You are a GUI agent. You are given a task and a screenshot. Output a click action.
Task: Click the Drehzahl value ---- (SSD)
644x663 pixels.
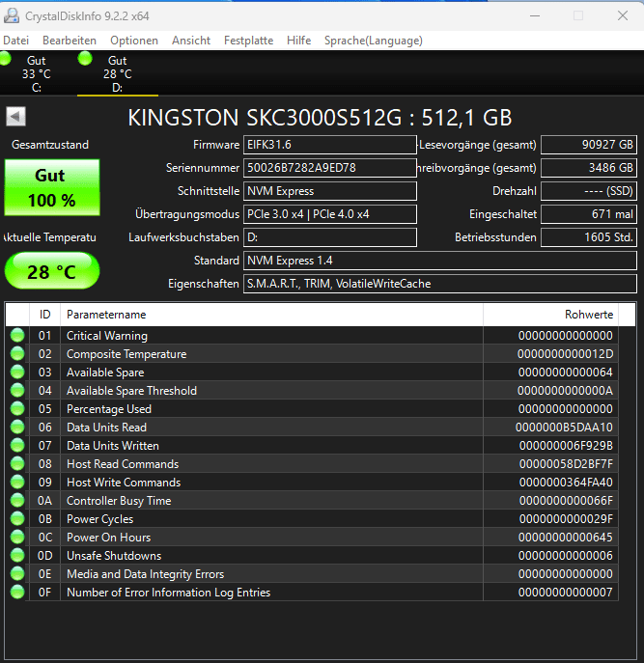(x=589, y=191)
